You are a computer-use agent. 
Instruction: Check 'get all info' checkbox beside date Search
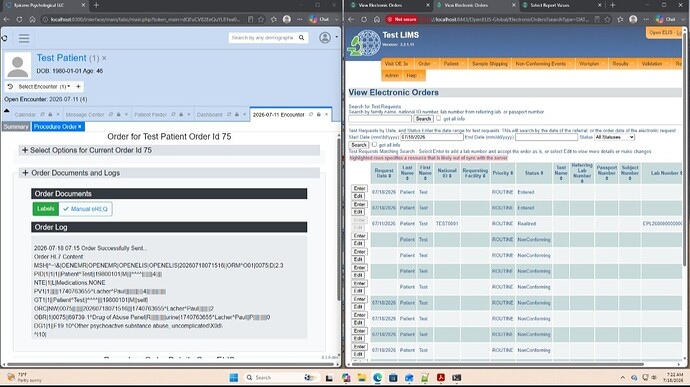point(374,144)
